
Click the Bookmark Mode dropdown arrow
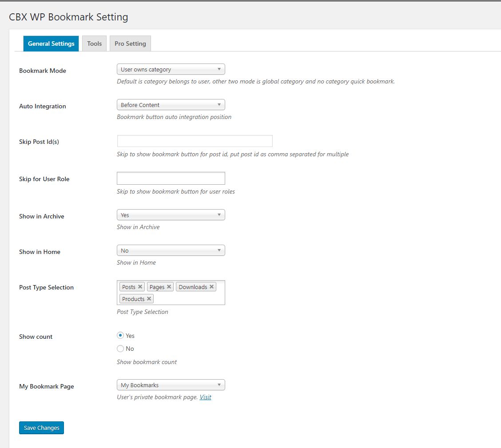tap(219, 69)
